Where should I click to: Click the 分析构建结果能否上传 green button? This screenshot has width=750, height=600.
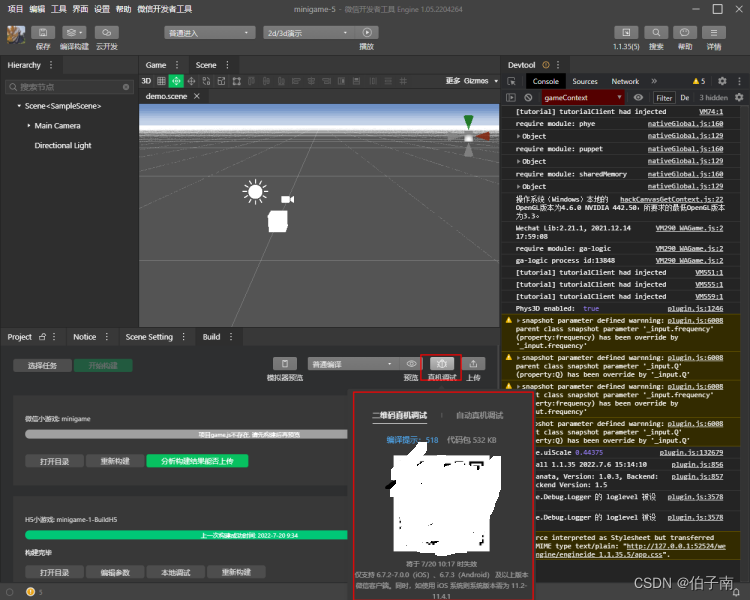pos(197,461)
